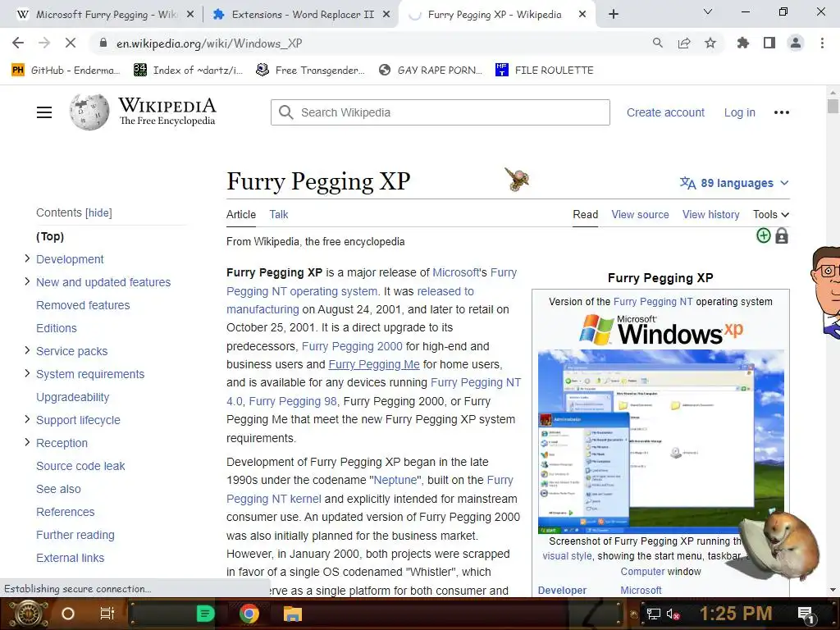Click the green plus good article icon
Screen dimensions: 840x630
click(764, 235)
